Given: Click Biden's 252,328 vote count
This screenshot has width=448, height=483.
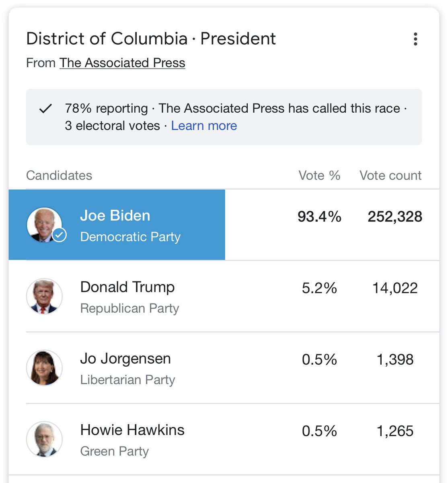Looking at the screenshot, I should coord(395,217).
